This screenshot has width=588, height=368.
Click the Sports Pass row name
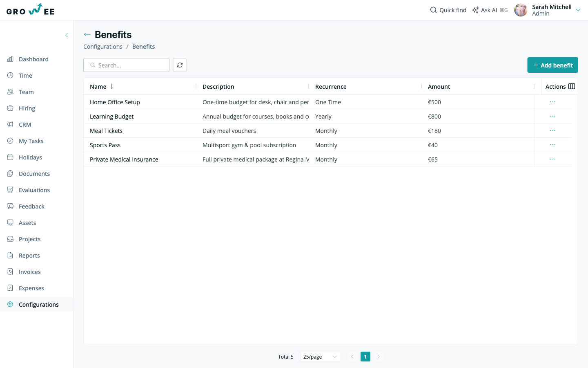tap(105, 145)
